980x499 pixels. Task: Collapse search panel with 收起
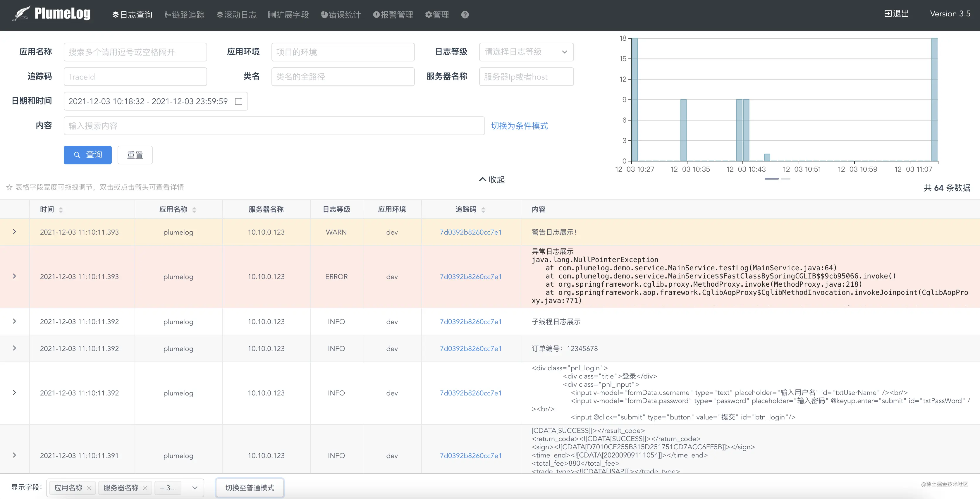[x=491, y=180]
